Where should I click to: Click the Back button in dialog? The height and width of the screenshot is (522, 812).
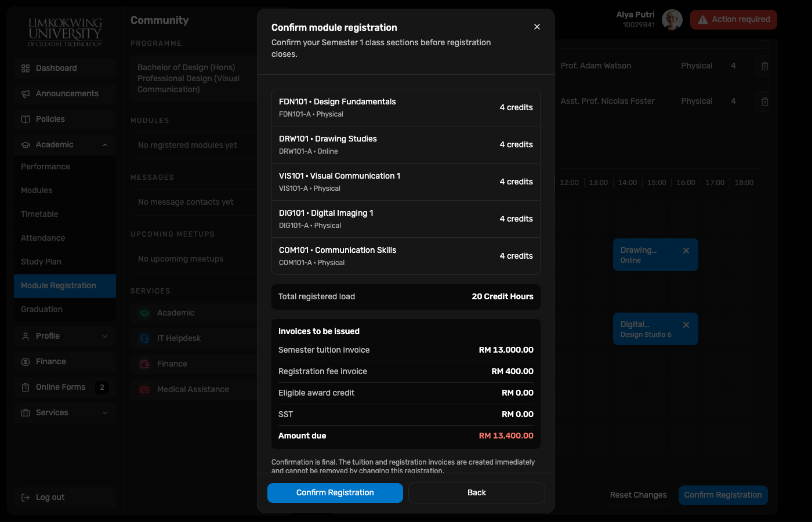pyautogui.click(x=477, y=493)
